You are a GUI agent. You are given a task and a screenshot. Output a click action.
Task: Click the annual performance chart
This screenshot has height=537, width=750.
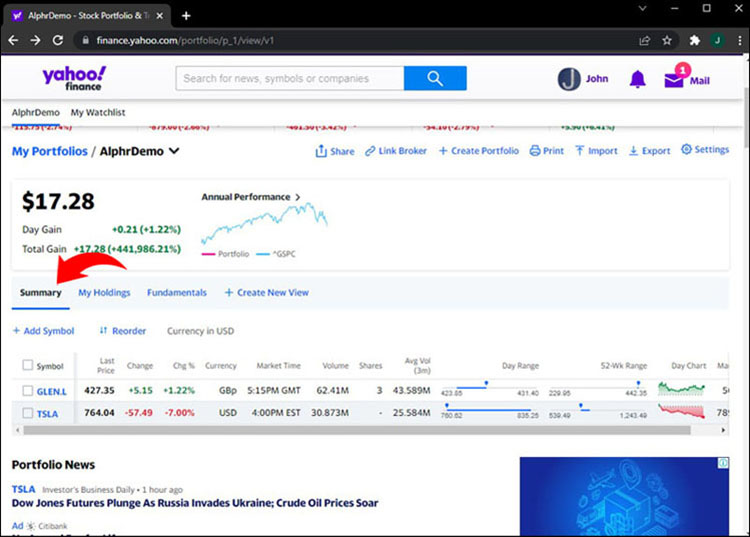(x=264, y=223)
